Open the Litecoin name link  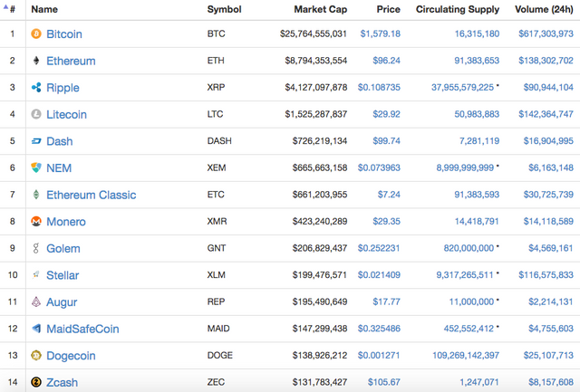click(x=66, y=114)
